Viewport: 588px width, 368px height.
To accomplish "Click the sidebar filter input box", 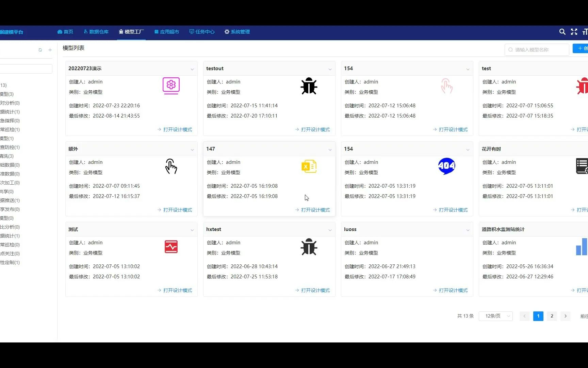I will click(26, 69).
